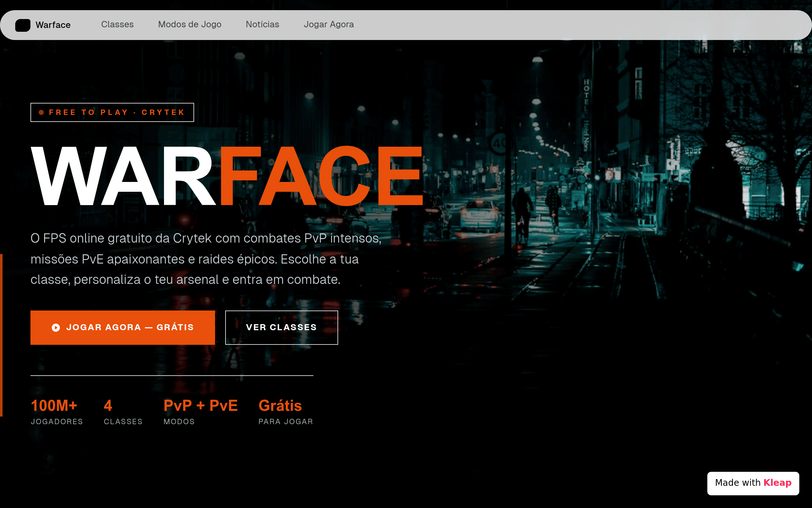The height and width of the screenshot is (508, 812).
Task: Select Jogar Agora in the navbar
Action: 329,24
